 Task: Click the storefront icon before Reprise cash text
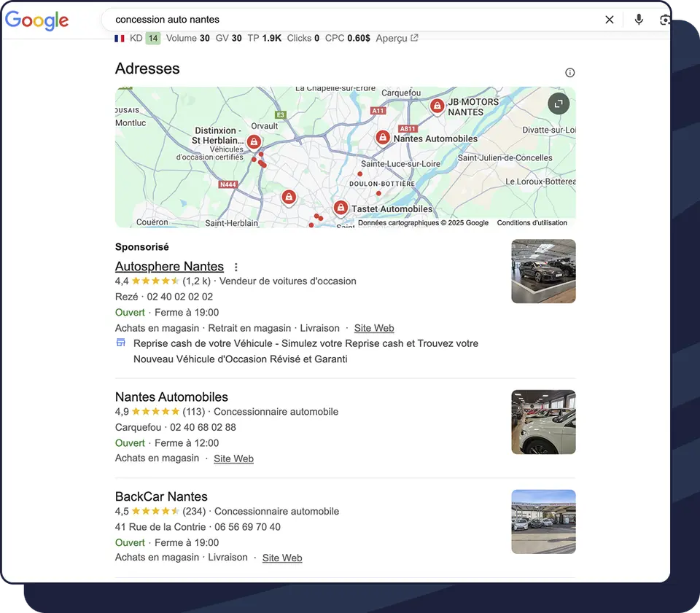(x=120, y=343)
